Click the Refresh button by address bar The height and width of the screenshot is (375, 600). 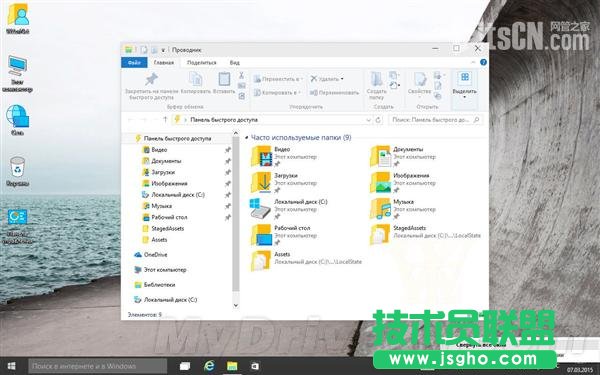[378, 120]
